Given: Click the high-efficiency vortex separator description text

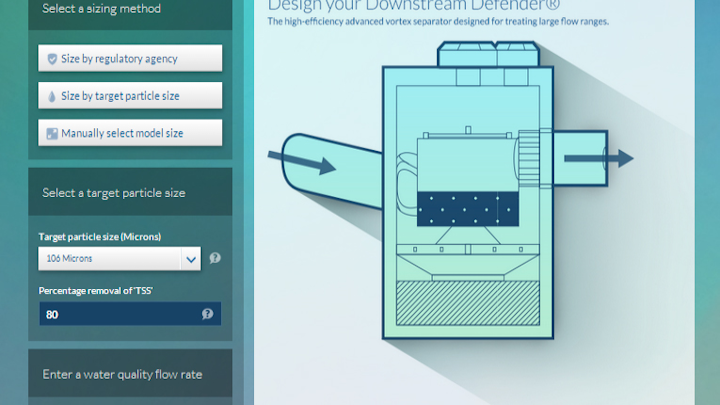Looking at the screenshot, I should coord(438,22).
